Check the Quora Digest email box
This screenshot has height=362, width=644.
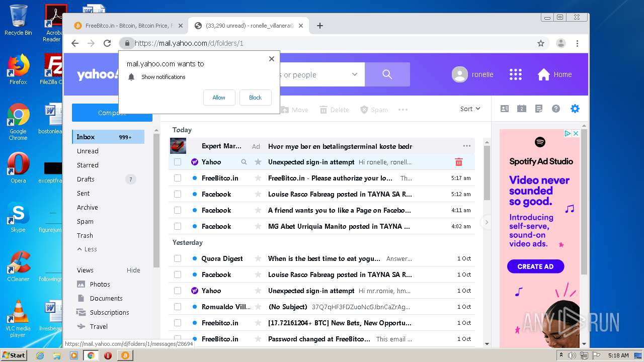178,258
